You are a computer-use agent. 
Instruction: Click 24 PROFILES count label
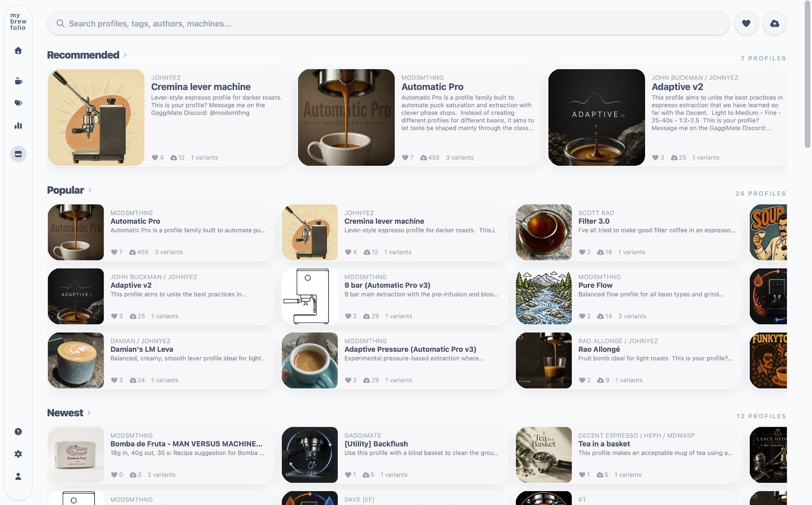pos(761,194)
